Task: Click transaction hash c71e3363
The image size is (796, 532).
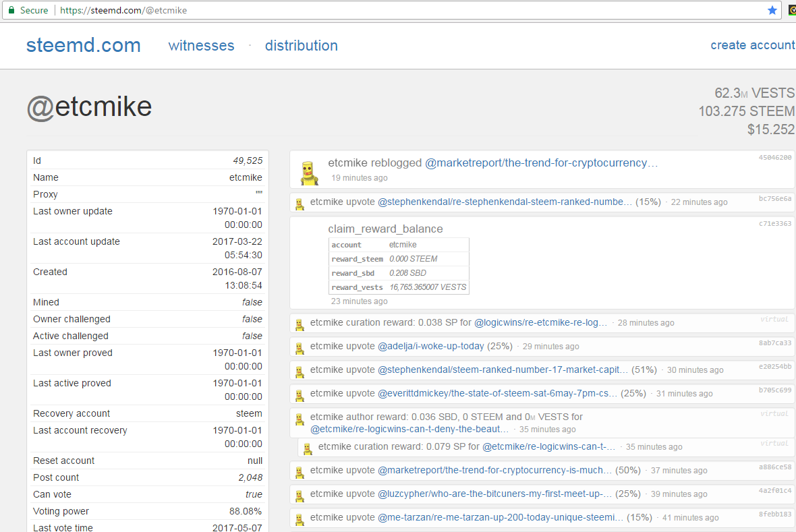Action: (774, 223)
